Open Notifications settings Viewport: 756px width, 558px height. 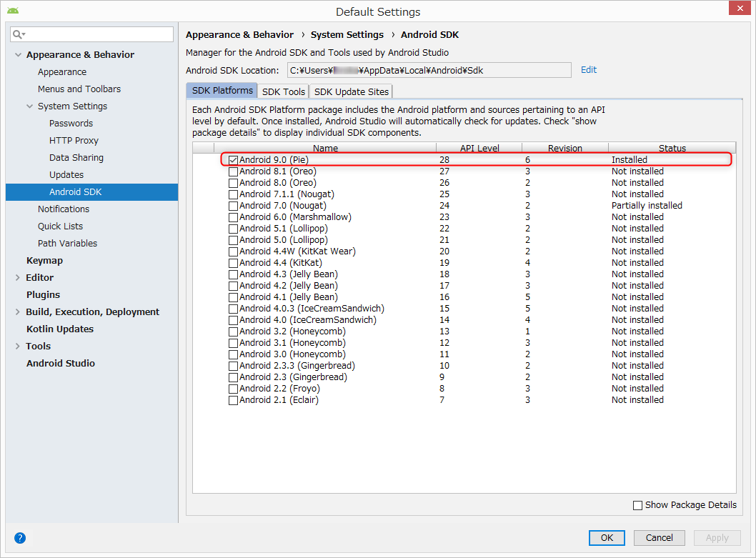coord(64,209)
